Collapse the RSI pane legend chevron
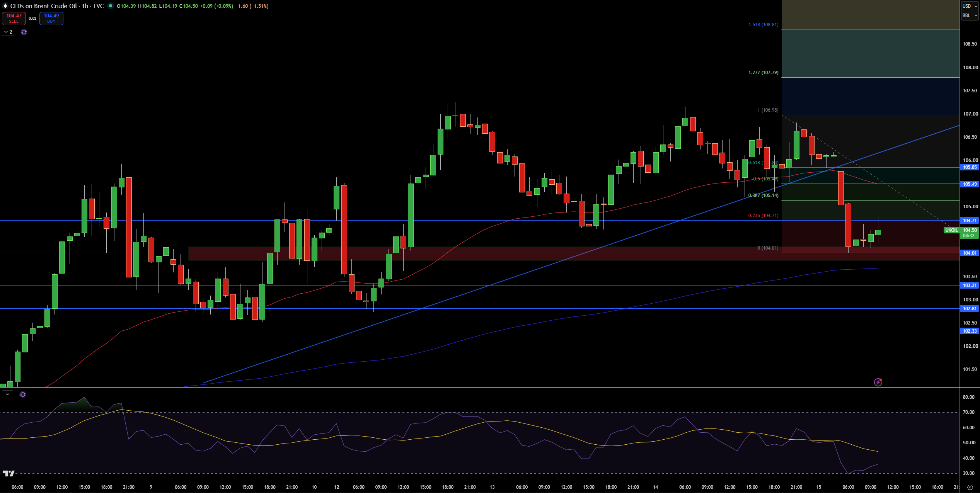Viewport: 980px width, 493px height. tap(7, 394)
